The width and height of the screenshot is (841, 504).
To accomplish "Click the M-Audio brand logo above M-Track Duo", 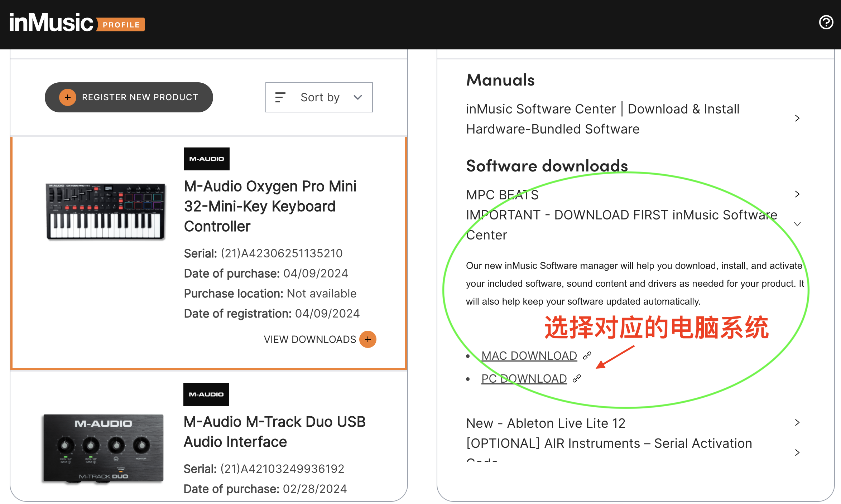I will point(206,394).
